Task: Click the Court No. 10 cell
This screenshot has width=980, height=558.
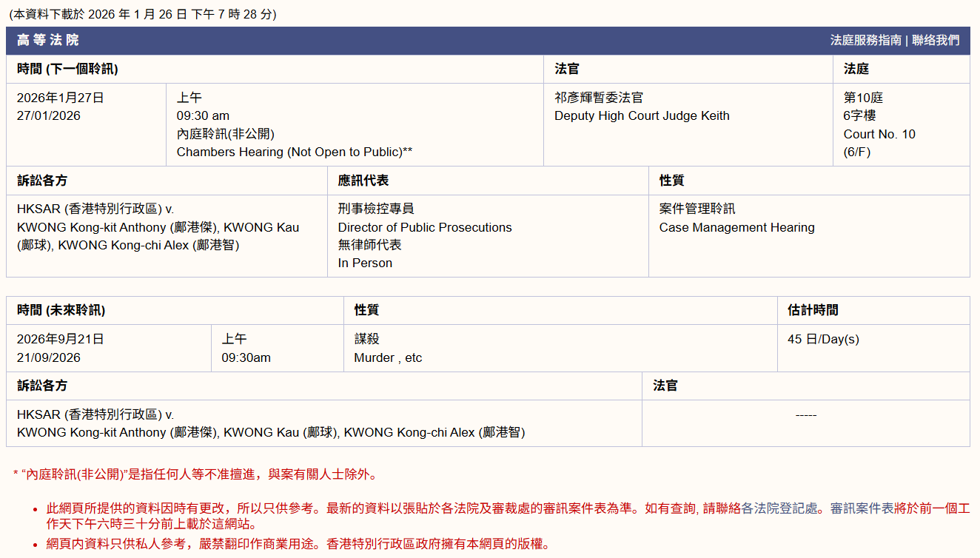Action: pos(879,134)
